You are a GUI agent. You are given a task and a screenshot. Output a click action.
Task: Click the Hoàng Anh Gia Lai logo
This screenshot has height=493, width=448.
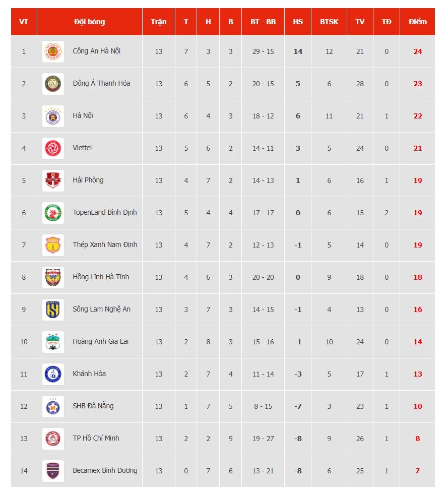(53, 342)
